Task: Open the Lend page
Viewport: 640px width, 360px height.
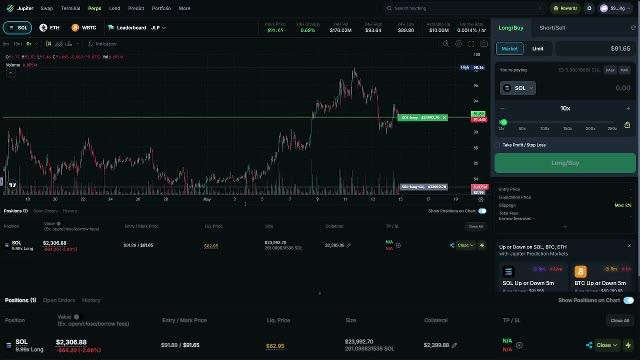Action: (114, 8)
